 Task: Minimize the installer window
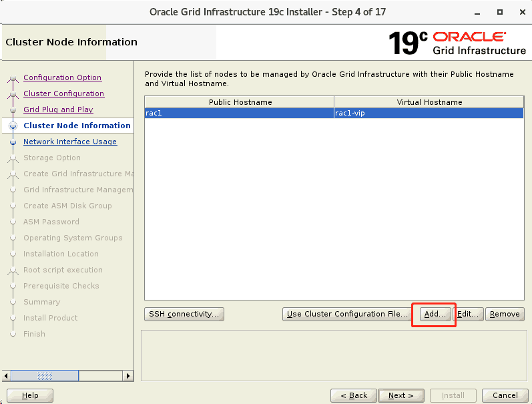tap(477, 13)
